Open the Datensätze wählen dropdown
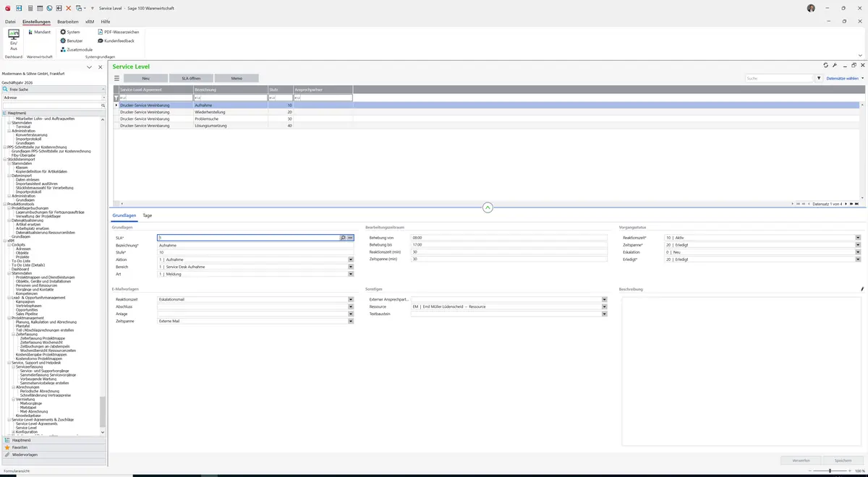The width and height of the screenshot is (868, 477). tap(845, 78)
